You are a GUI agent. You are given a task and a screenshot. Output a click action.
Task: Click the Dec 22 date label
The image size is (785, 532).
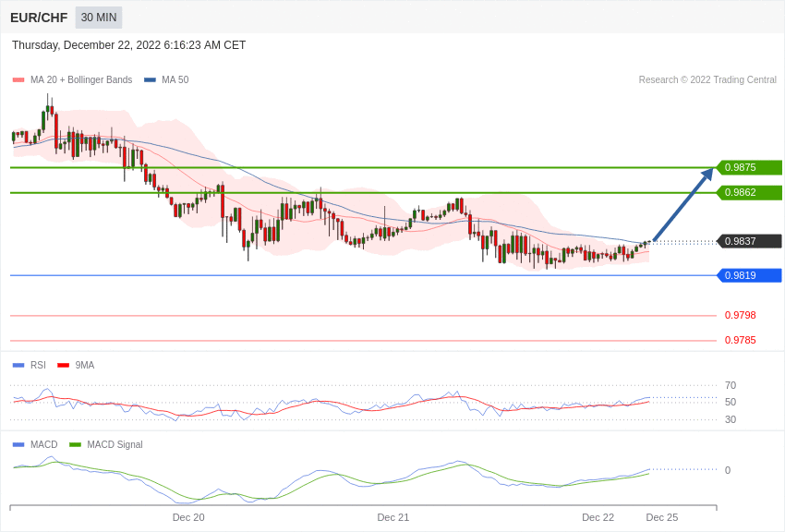(598, 517)
